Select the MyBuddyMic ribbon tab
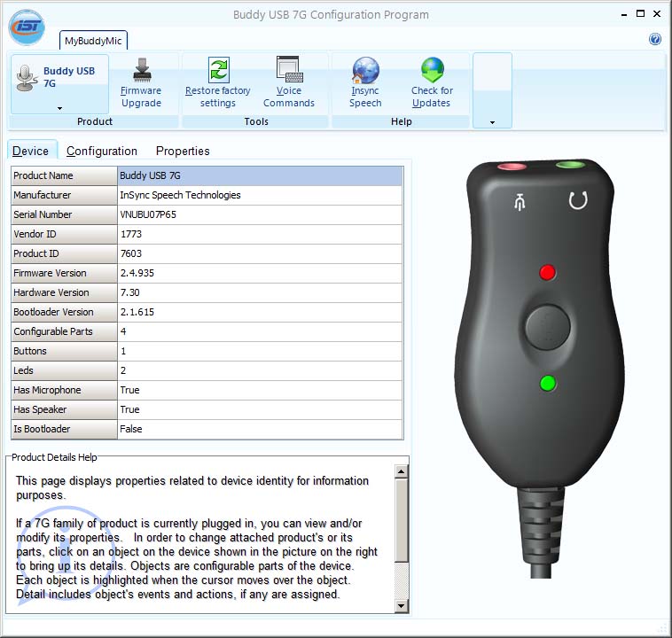The image size is (672, 638). (x=94, y=41)
